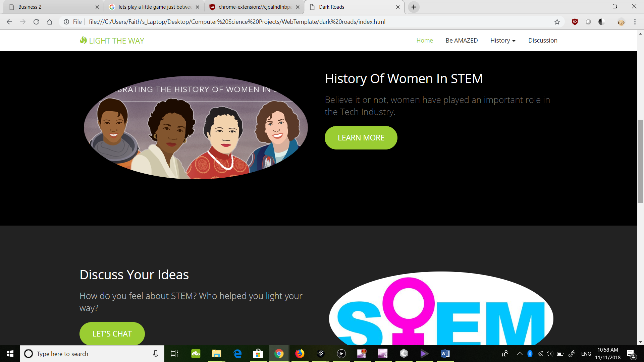Show hidden system tray icons
Image resolution: width=644 pixels, height=362 pixels.
click(x=520, y=354)
